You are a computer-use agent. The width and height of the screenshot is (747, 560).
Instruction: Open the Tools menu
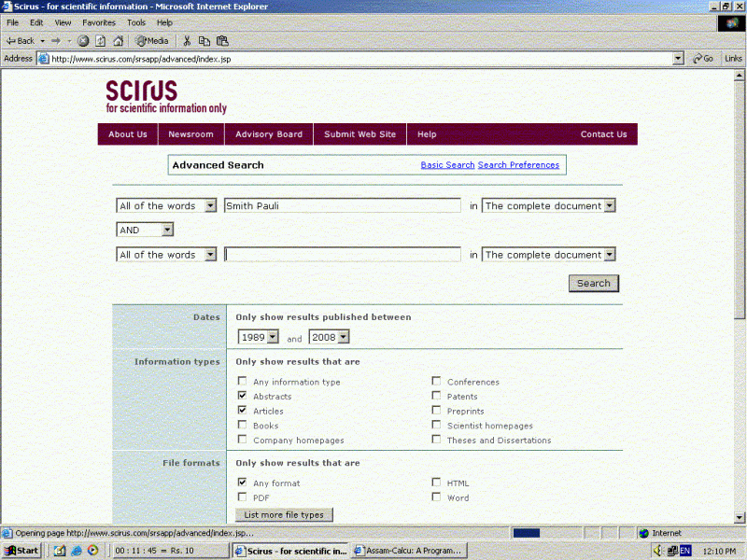[x=135, y=22]
